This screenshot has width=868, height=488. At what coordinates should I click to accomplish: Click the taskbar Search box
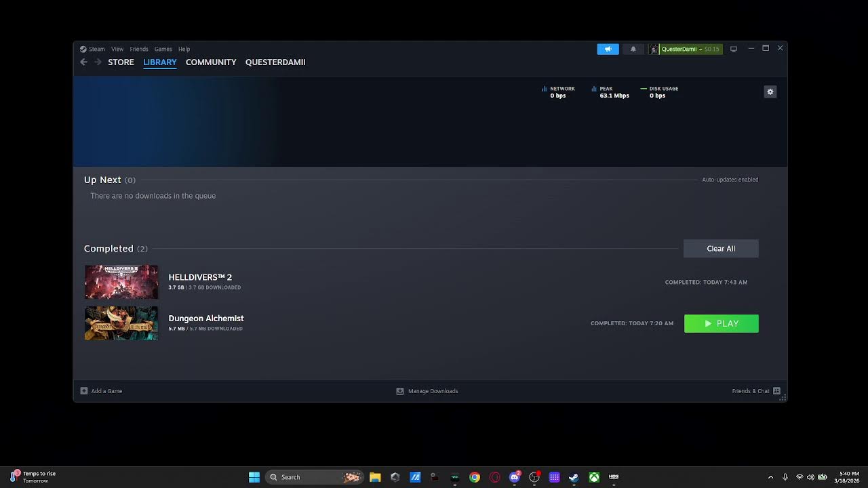pyautogui.click(x=314, y=477)
